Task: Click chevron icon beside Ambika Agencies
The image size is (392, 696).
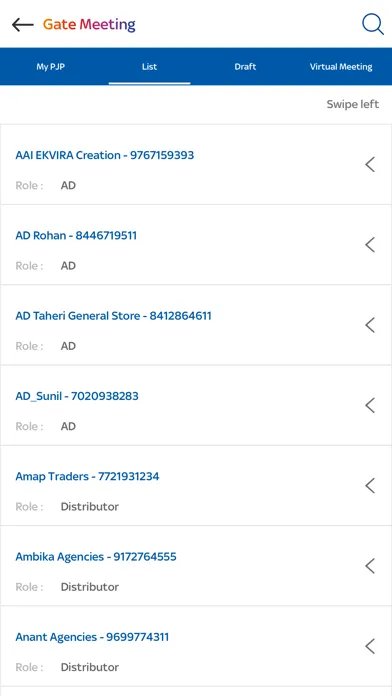Action: (370, 566)
